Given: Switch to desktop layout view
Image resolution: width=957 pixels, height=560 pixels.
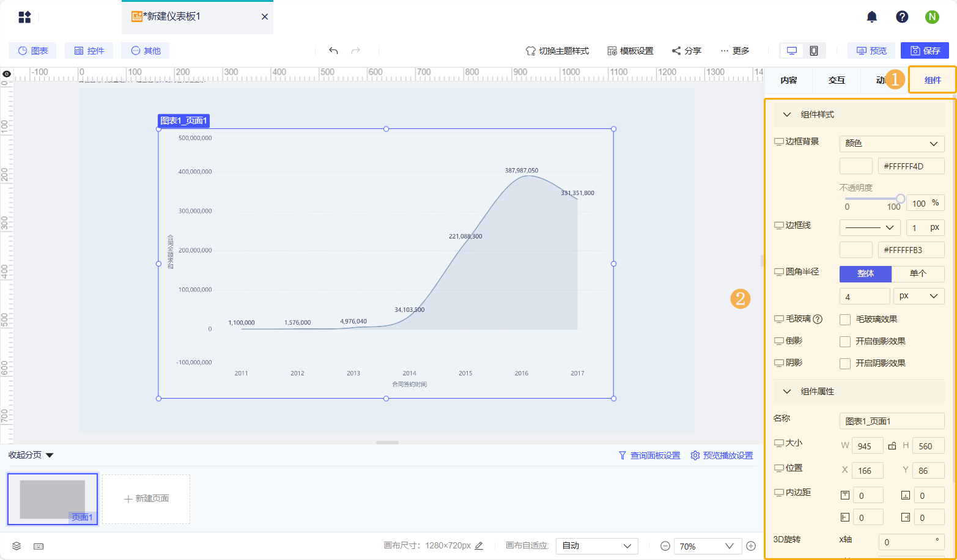Looking at the screenshot, I should (792, 51).
